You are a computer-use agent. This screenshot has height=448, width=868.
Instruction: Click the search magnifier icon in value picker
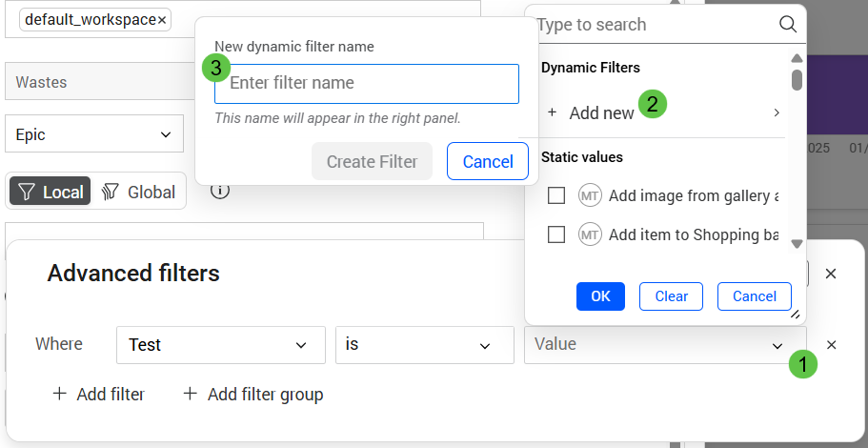788,24
